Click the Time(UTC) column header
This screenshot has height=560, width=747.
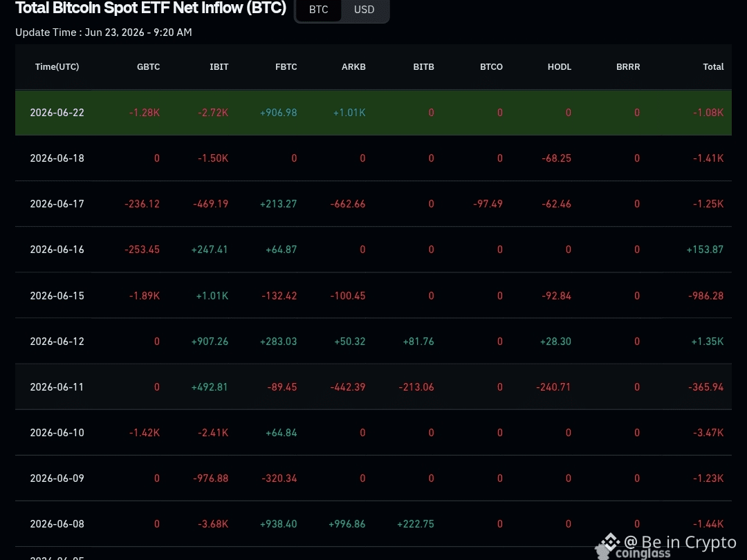click(57, 66)
